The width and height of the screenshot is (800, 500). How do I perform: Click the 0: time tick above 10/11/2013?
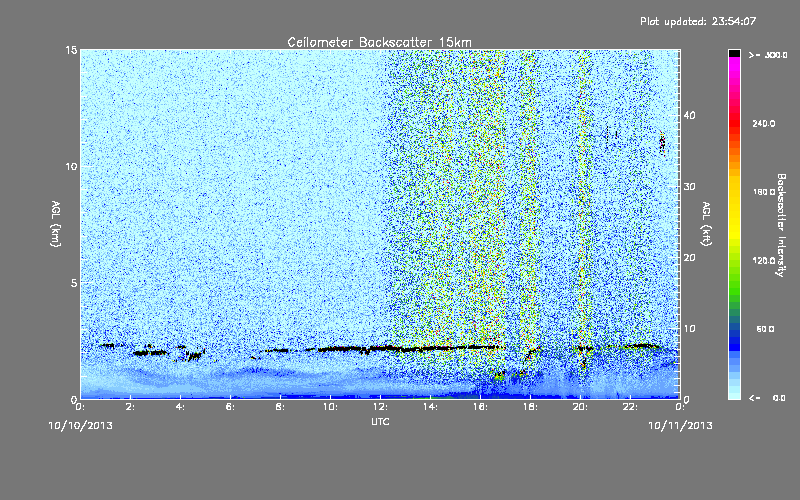(x=680, y=407)
